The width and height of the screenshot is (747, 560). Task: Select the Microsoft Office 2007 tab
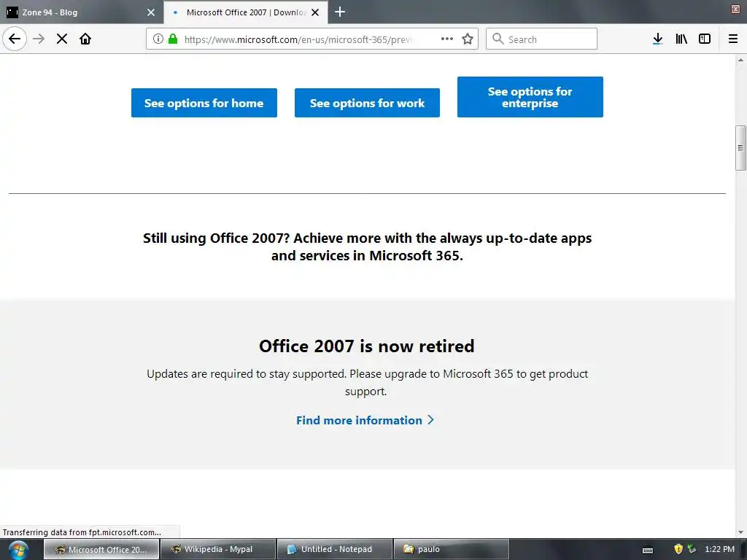tap(245, 12)
